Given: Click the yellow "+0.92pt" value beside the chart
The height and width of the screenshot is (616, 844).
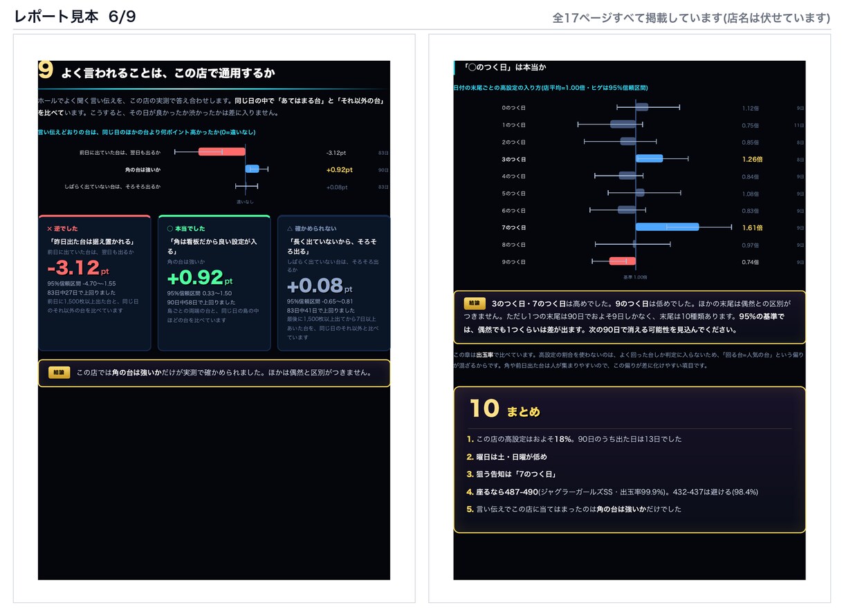Looking at the screenshot, I should click(x=340, y=169).
